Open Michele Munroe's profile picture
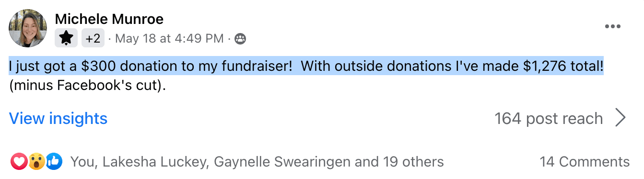This screenshot has height=179, width=644. tap(28, 28)
